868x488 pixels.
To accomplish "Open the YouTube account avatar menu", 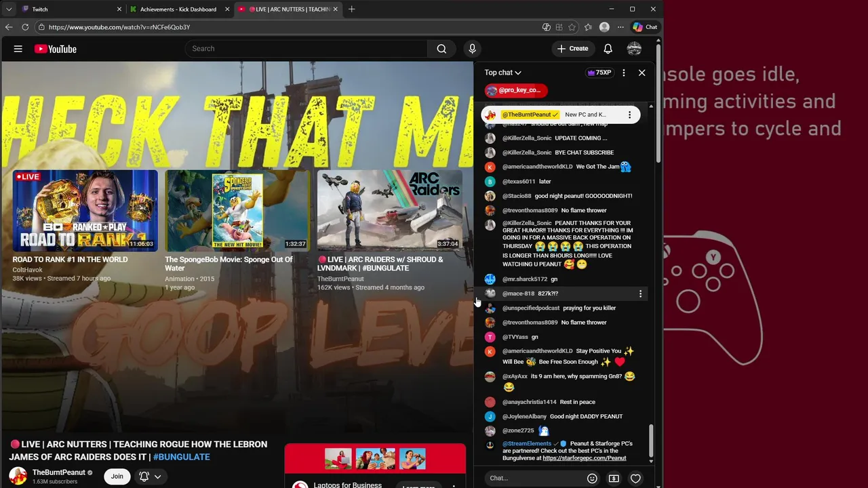I will click(634, 49).
